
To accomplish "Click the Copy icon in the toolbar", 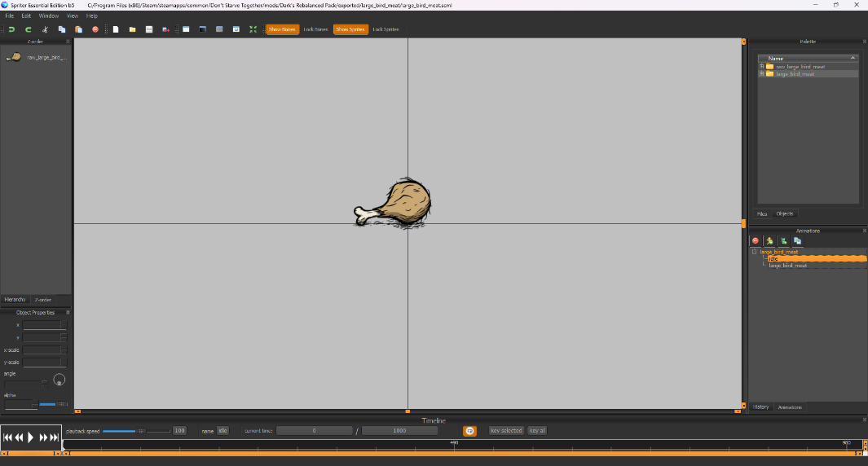I will 62,29.
